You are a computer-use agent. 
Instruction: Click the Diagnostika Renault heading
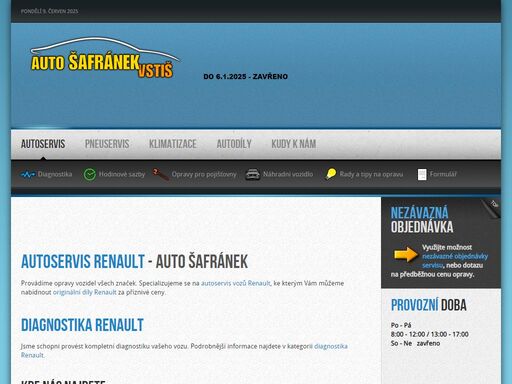pyautogui.click(x=82, y=325)
